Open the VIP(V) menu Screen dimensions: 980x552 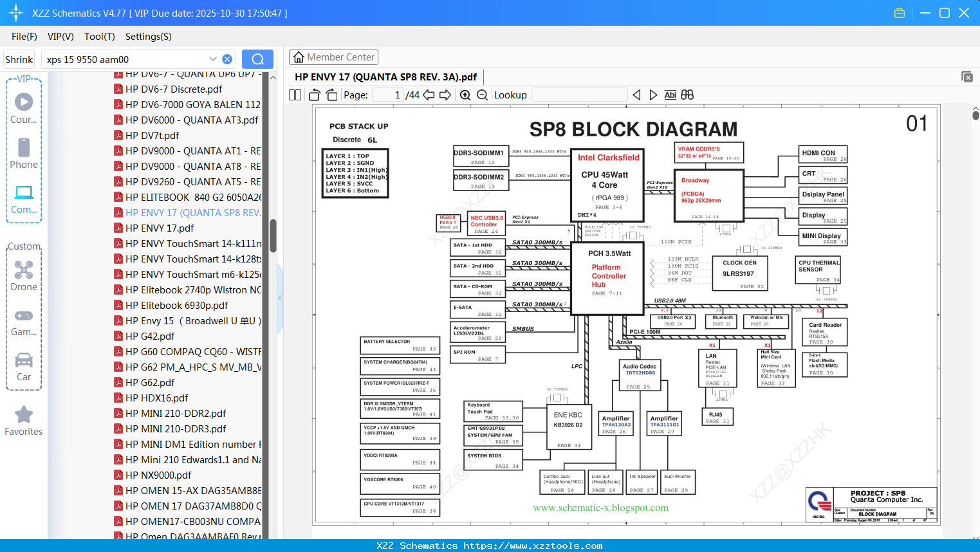60,37
